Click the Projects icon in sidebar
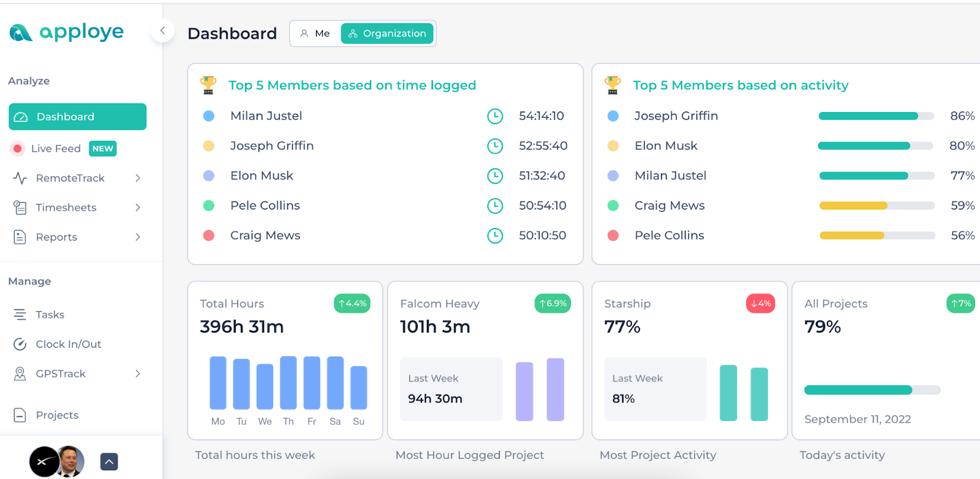Screen dimensions: 980x479 [x=20, y=415]
